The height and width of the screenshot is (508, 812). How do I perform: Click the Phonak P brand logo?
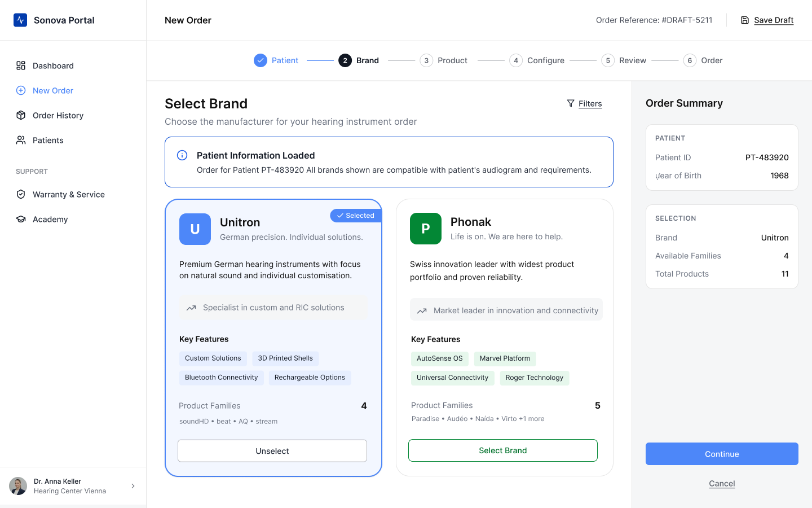tap(426, 229)
